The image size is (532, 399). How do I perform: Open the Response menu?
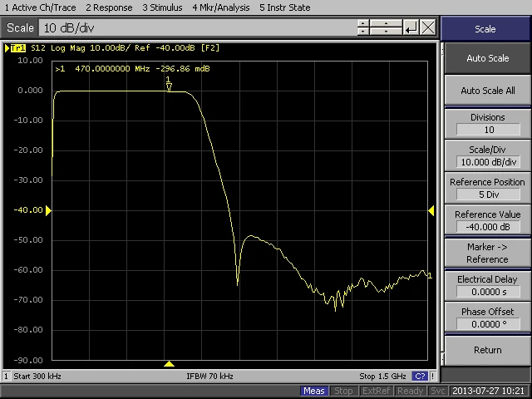(x=109, y=7)
